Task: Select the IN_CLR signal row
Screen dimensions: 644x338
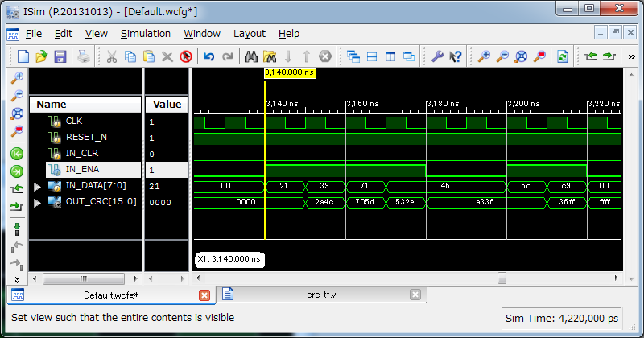Action: pyautogui.click(x=93, y=153)
